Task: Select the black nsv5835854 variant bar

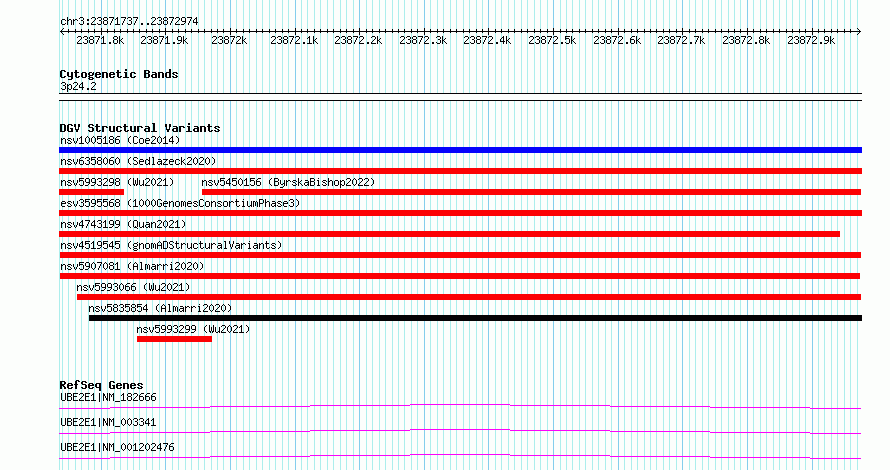Action: click(x=476, y=318)
